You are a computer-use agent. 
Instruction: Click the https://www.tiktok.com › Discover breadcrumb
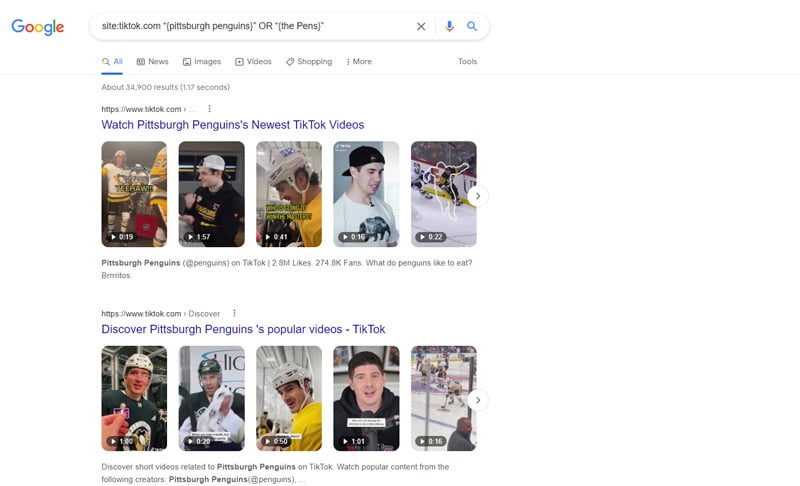(161, 314)
